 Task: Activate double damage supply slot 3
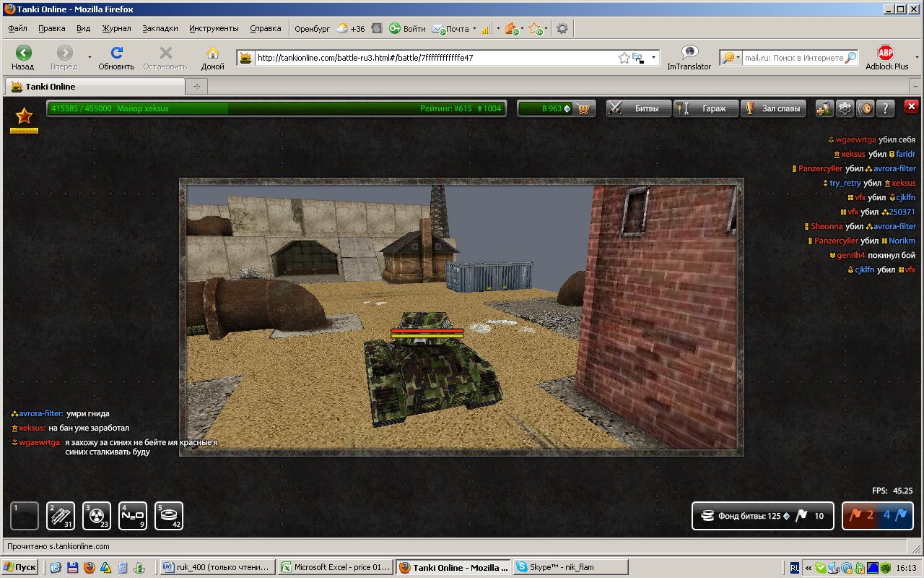click(x=97, y=516)
